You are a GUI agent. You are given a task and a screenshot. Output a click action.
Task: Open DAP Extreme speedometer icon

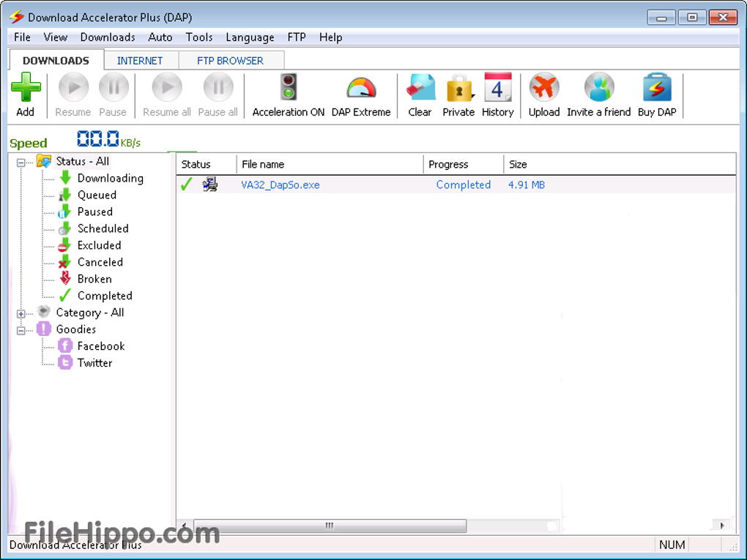[361, 89]
